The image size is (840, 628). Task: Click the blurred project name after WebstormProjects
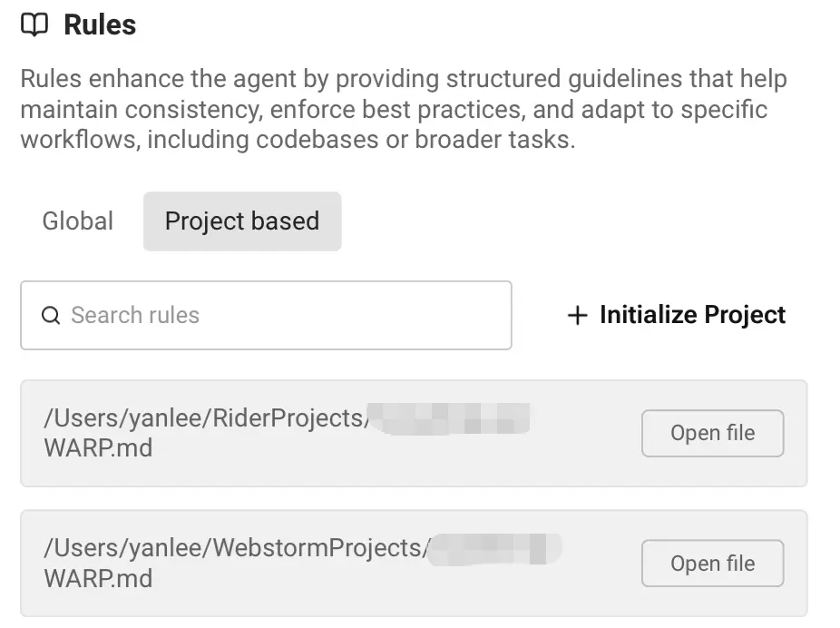[x=495, y=548]
